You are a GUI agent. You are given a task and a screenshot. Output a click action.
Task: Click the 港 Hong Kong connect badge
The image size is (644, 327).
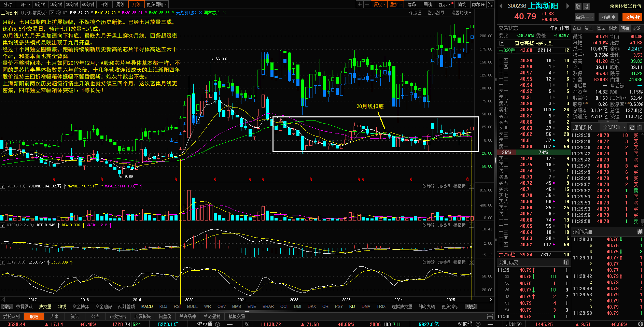tap(586, 6)
